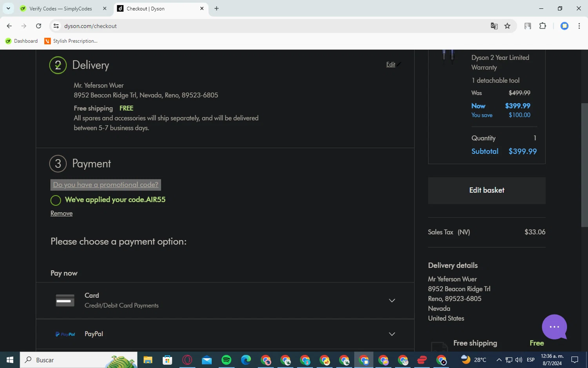
Task: Click the 'You save' $100.00 value
Action: pyautogui.click(x=519, y=115)
